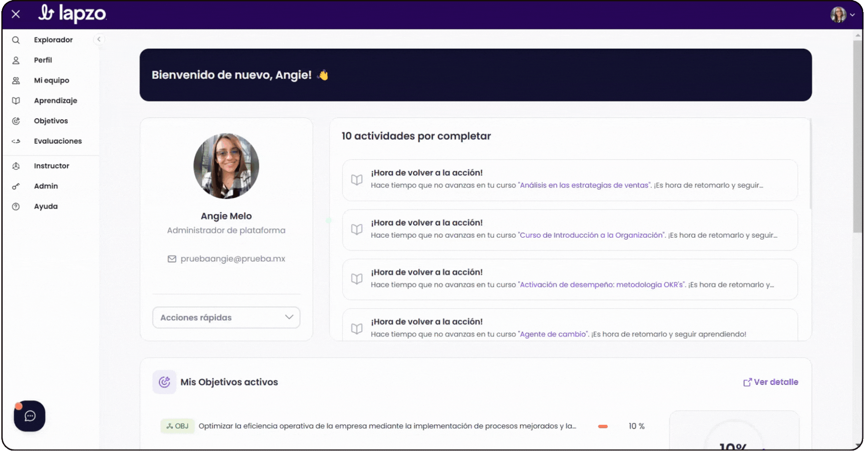Click the email pruebaangie@prueba.mx
The height and width of the screenshot is (451, 868).
(x=233, y=259)
